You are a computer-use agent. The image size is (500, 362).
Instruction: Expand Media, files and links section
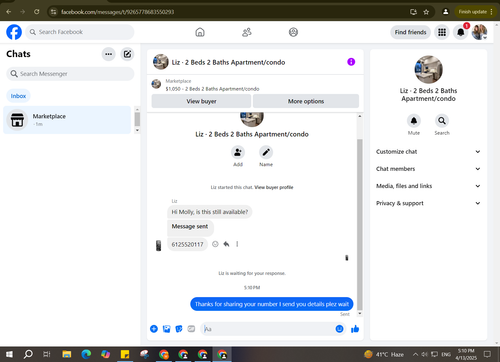(428, 186)
